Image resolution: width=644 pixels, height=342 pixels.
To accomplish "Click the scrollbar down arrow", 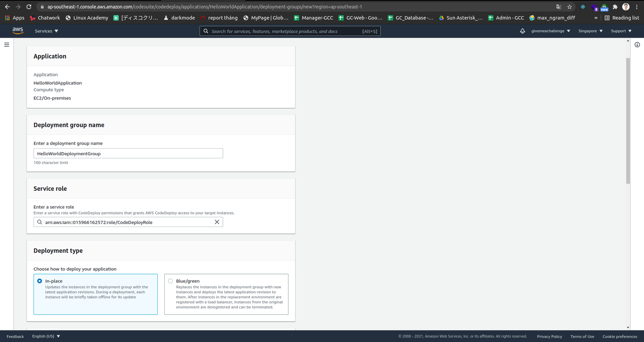I will click(x=628, y=328).
